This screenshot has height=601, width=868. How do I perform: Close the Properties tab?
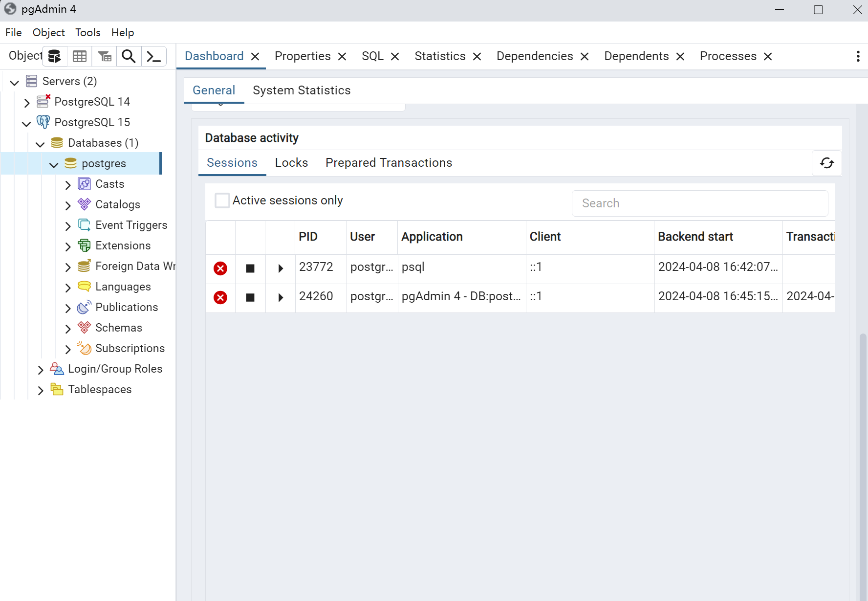(342, 57)
